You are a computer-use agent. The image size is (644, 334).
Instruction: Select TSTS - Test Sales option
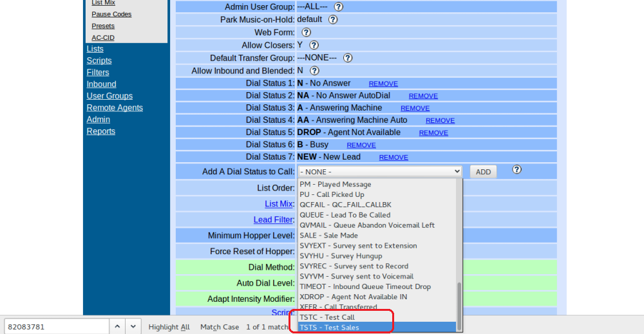[377, 328]
